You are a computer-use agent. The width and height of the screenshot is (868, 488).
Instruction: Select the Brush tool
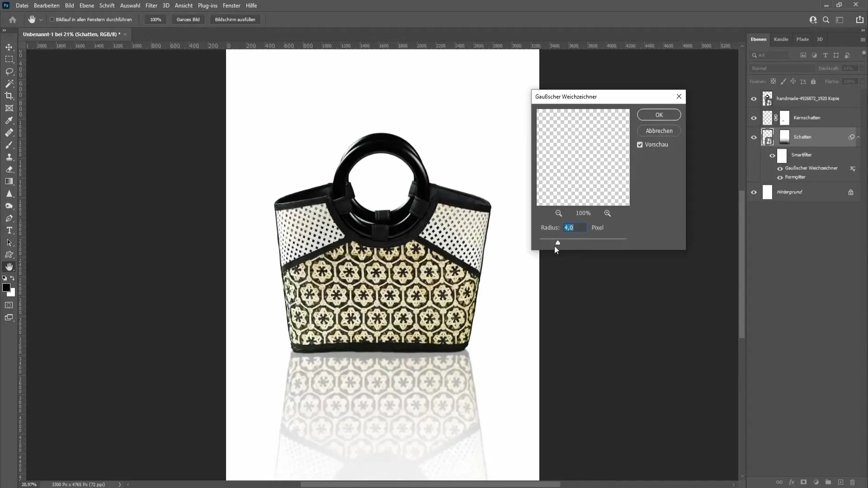coord(9,145)
